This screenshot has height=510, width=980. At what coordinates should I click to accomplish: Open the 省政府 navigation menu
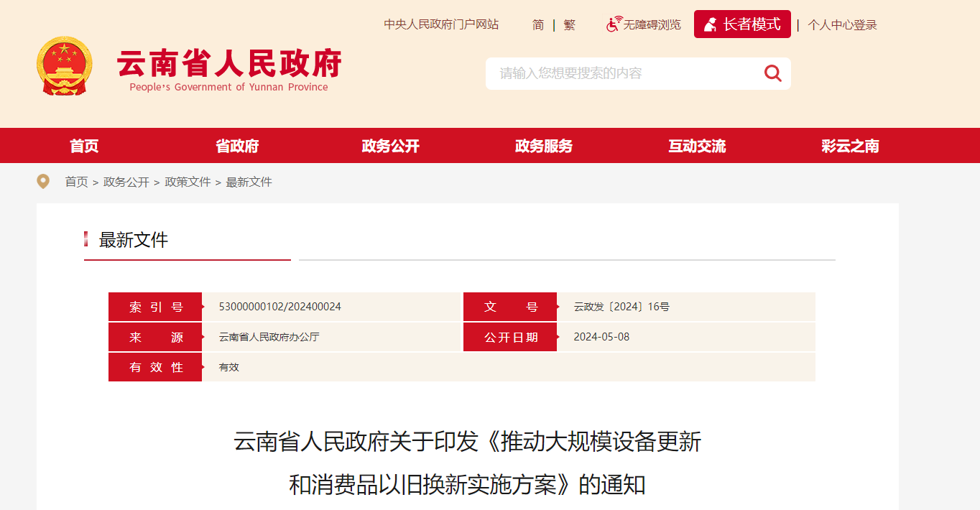(x=237, y=147)
